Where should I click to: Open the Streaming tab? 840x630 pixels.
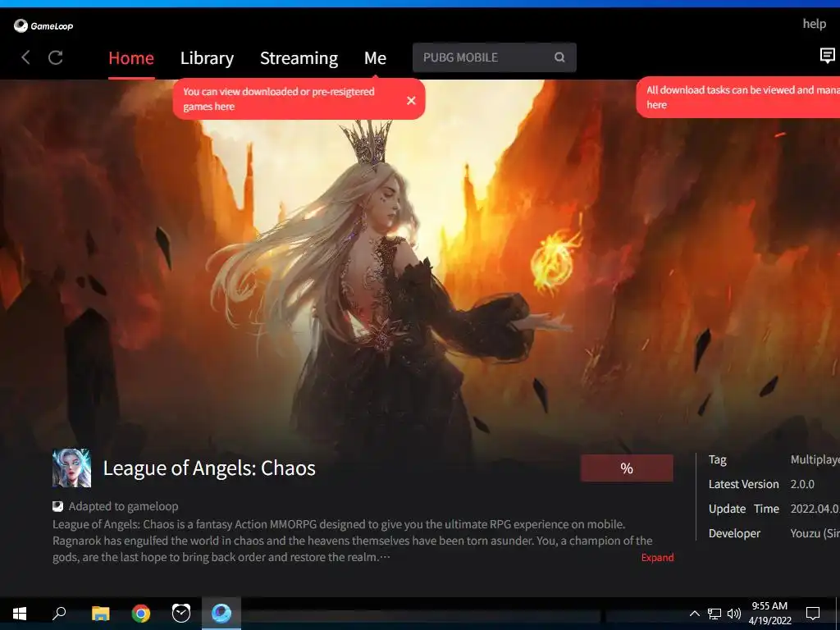299,58
